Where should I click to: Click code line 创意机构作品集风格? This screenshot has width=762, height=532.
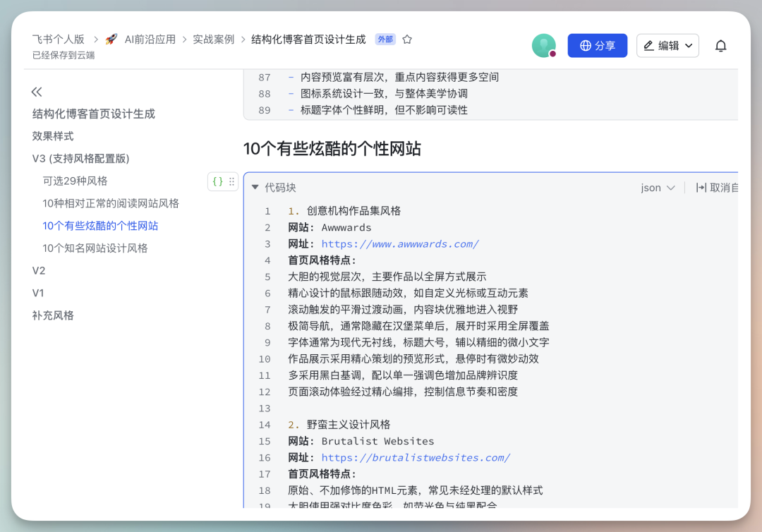(x=344, y=211)
